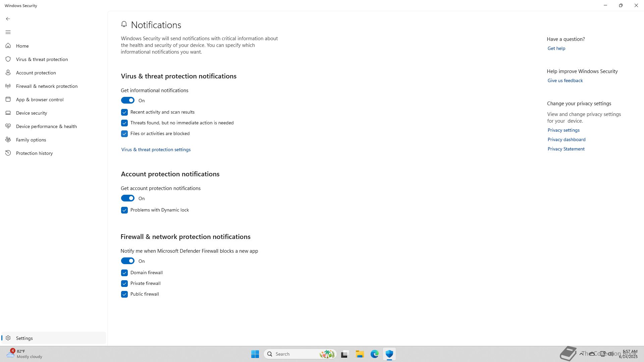Viewport: 644px width, 362px height.
Task: Open Virus & threat protection settings link
Action: coord(156,149)
